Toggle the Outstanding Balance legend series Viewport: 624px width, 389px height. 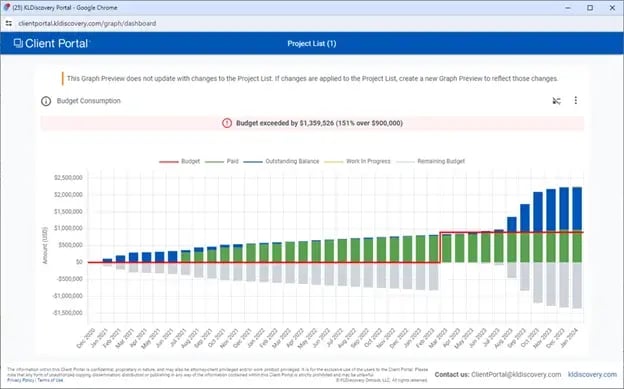tap(281, 161)
